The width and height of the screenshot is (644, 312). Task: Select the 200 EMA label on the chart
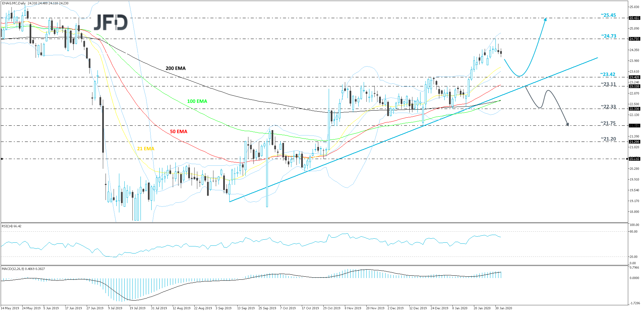[x=175, y=68]
